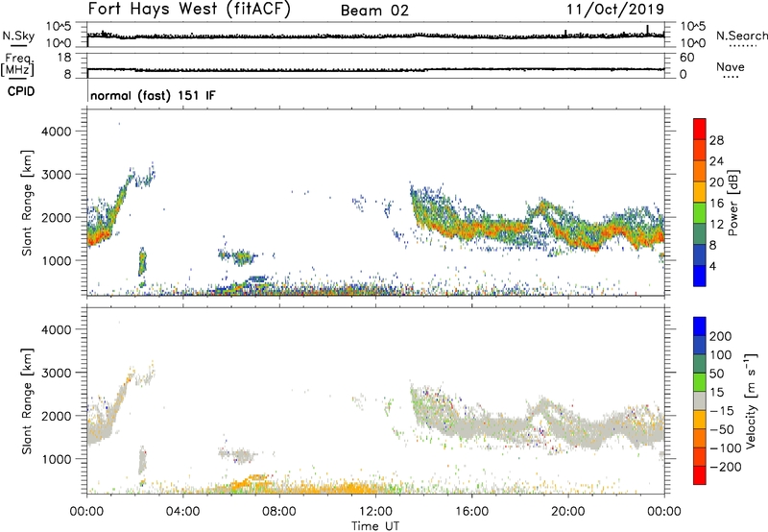Pick the bright blue bottom Power colorbar segment
Viewport: 768px width, 532px height.
(x=700, y=276)
